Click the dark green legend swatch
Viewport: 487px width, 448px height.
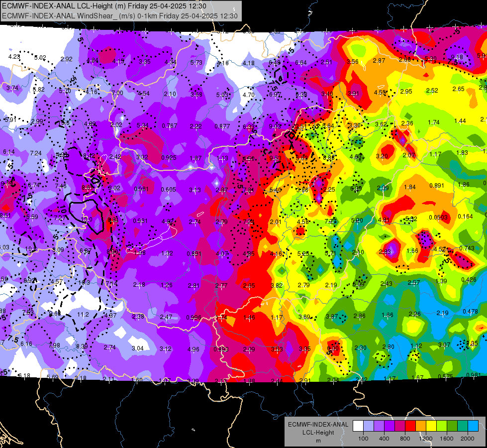[x=452, y=426]
